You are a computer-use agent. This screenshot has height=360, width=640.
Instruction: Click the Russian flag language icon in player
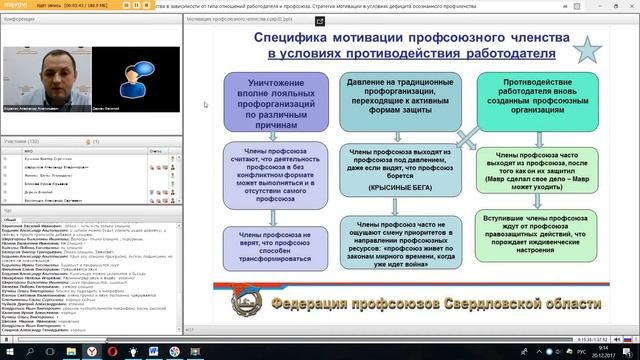click(x=628, y=340)
